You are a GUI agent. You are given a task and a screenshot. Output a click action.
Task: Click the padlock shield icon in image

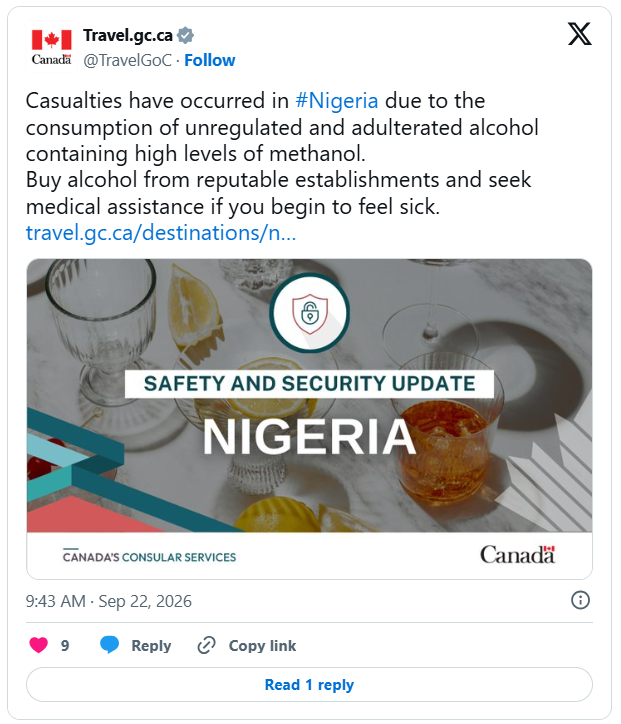point(309,314)
